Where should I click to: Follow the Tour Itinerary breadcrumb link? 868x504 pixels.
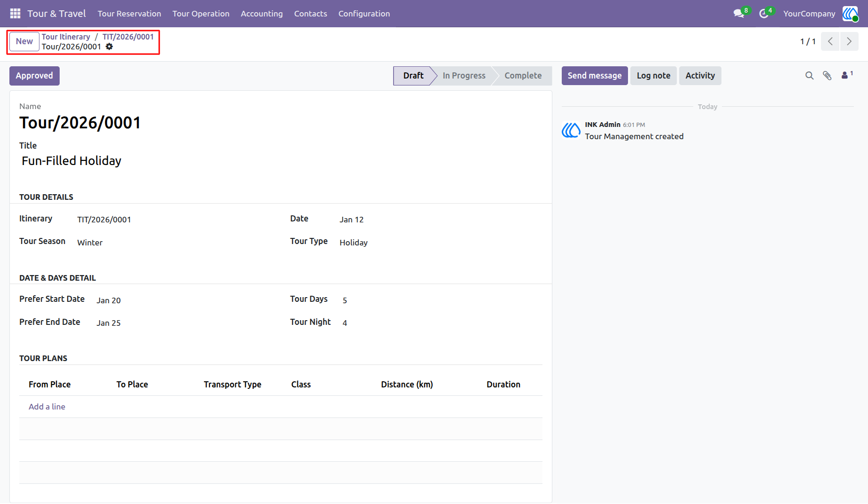(66, 37)
